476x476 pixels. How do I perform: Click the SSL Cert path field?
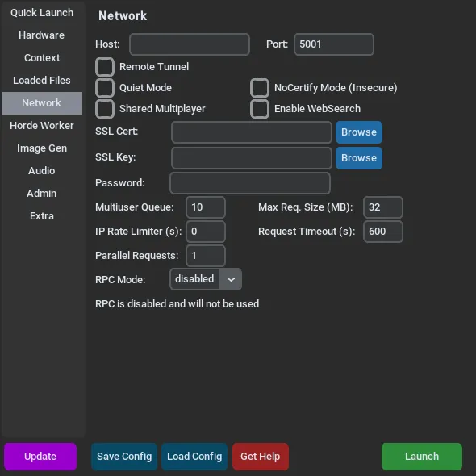[252, 132]
